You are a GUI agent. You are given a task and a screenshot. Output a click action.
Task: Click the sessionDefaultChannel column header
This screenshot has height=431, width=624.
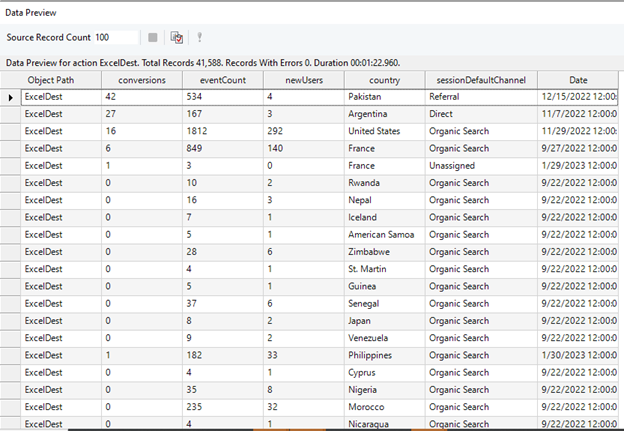(x=480, y=79)
